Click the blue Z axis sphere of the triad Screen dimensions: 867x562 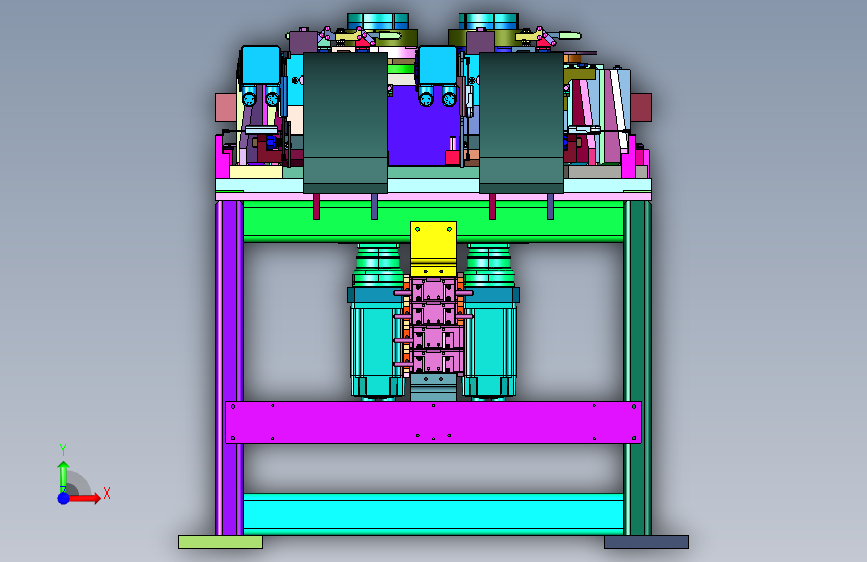tap(64, 498)
